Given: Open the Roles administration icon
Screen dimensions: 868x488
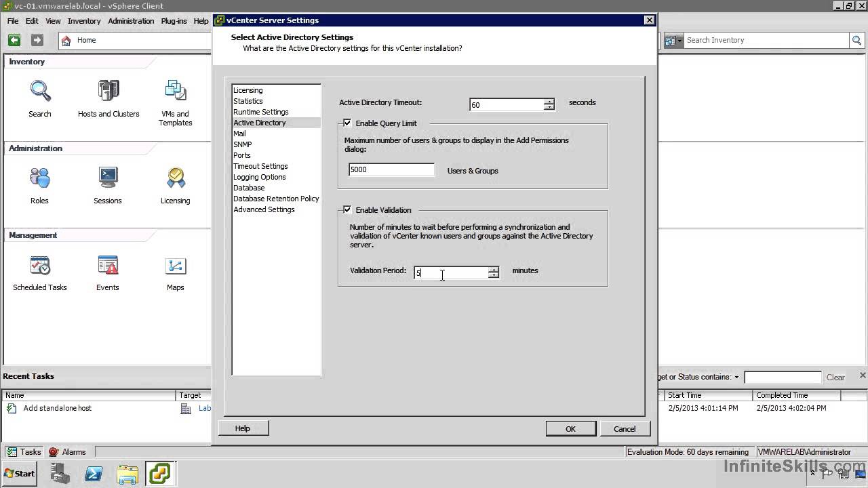Looking at the screenshot, I should coord(40,177).
